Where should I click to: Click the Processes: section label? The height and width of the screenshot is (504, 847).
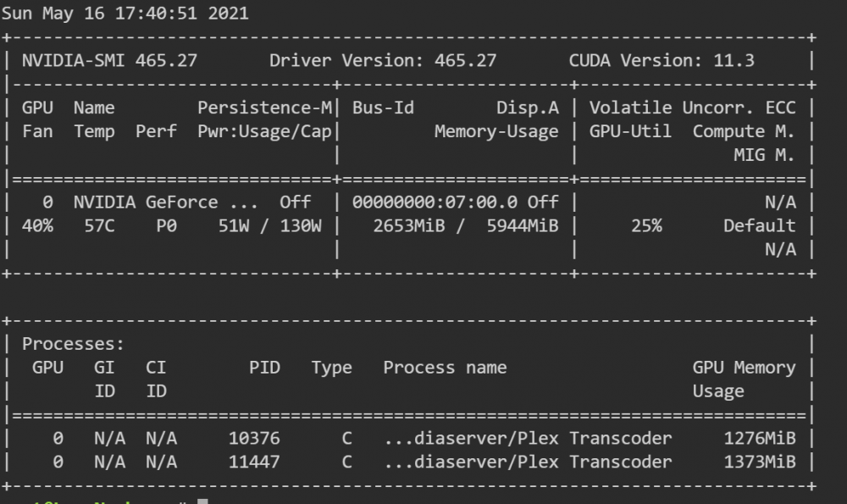73,344
